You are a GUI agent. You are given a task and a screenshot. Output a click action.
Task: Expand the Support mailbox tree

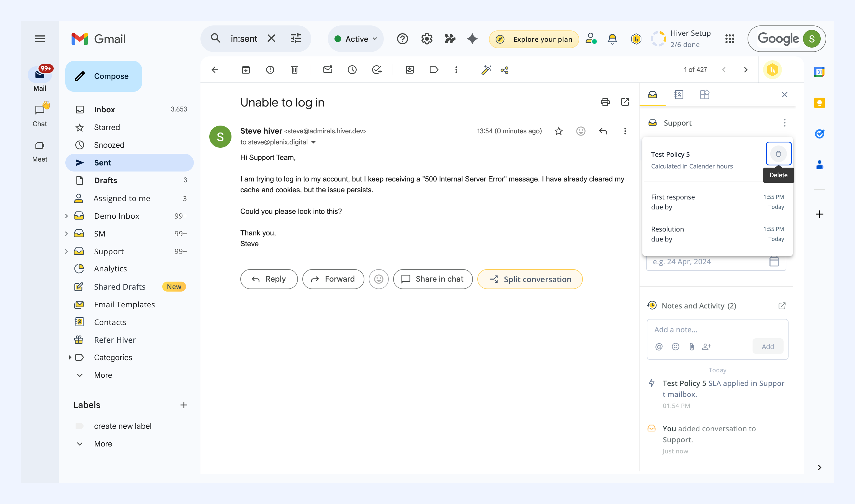66,251
